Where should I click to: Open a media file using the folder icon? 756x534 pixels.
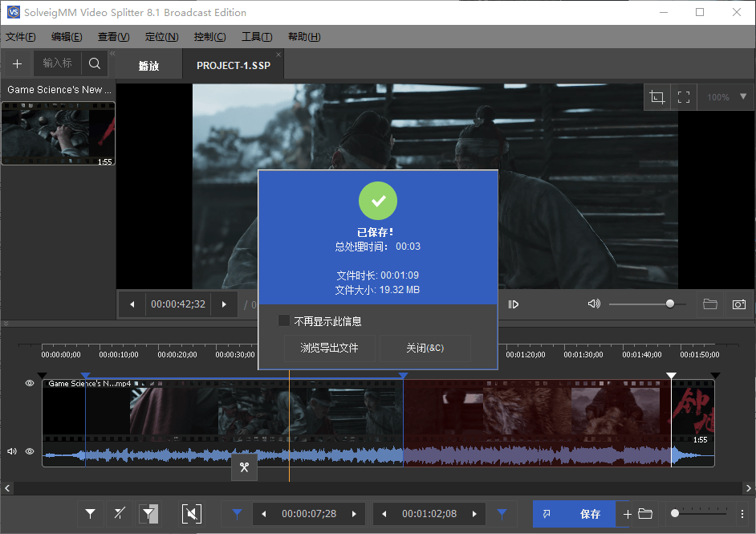709,304
